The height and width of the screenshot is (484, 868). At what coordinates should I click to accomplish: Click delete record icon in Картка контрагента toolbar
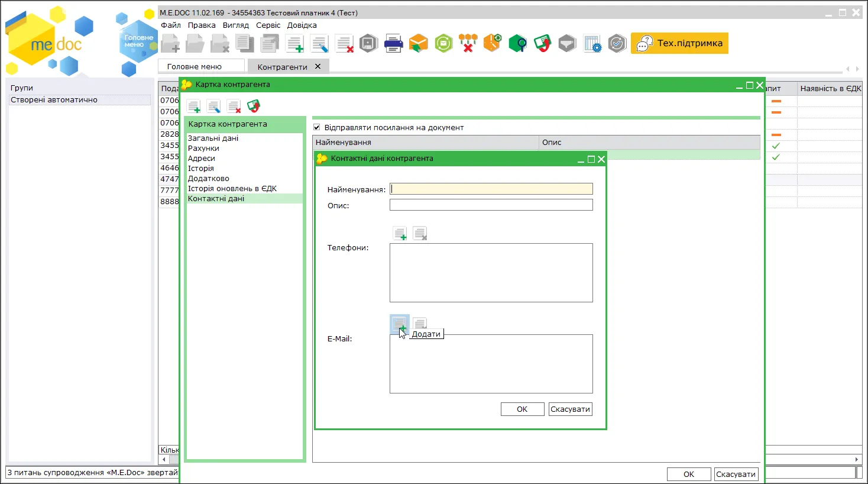[234, 107]
